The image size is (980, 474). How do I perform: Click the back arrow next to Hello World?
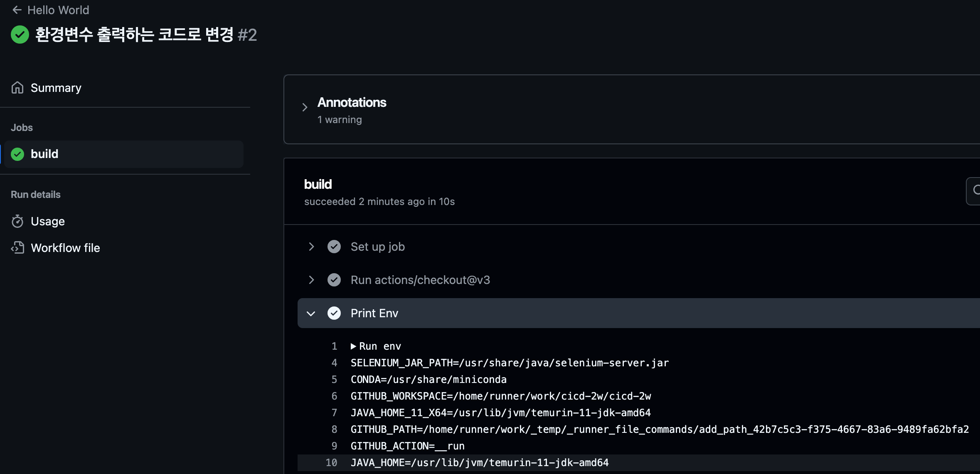(17, 10)
